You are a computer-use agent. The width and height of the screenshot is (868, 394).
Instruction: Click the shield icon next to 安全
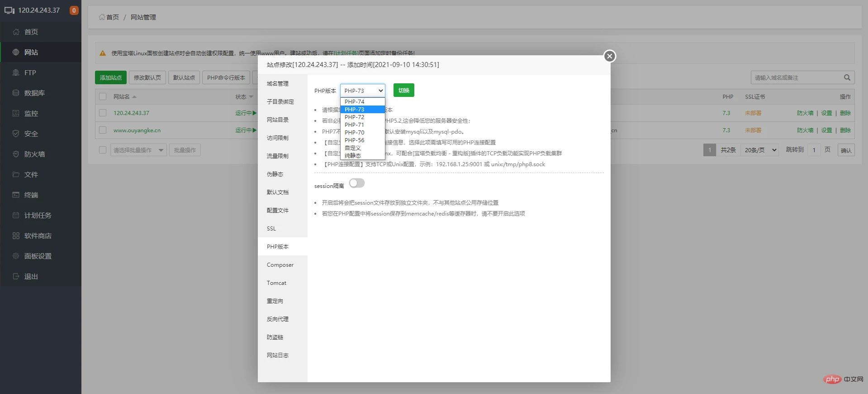16,134
